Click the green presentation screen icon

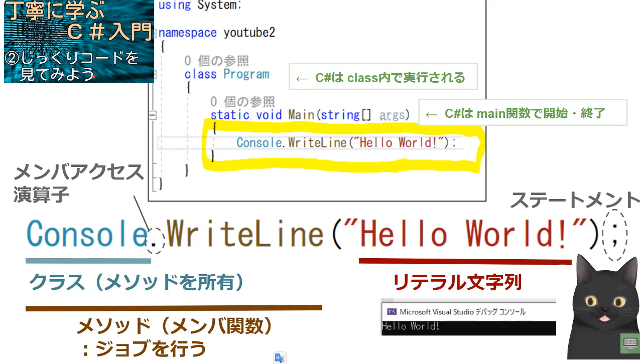click(629, 343)
